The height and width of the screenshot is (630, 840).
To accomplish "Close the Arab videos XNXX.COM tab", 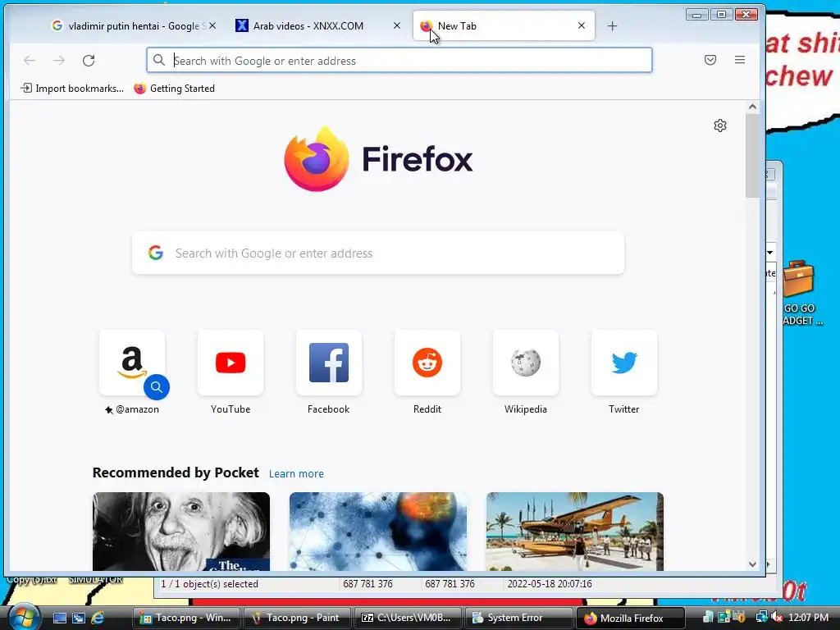I will click(397, 25).
